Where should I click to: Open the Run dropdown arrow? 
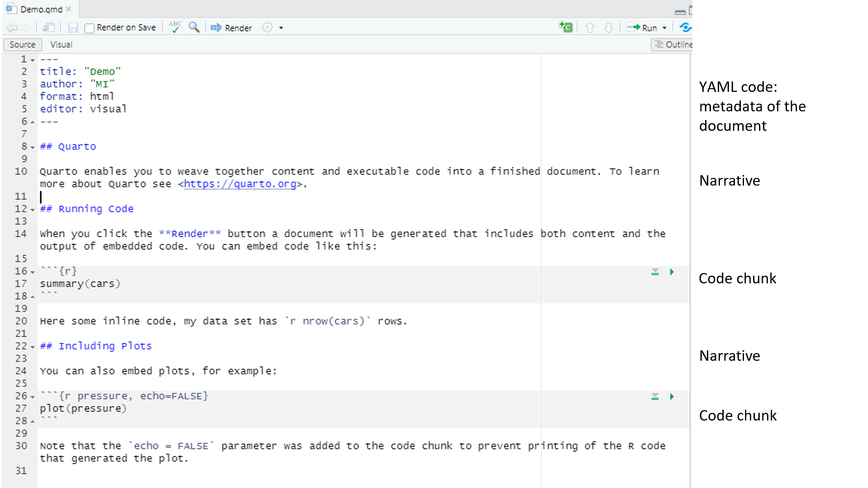664,28
